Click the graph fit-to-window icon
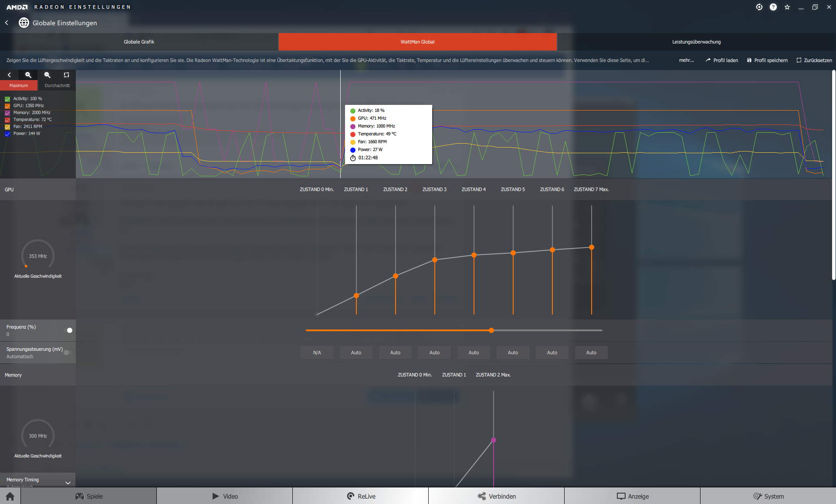The height and width of the screenshot is (504, 836). [x=66, y=75]
